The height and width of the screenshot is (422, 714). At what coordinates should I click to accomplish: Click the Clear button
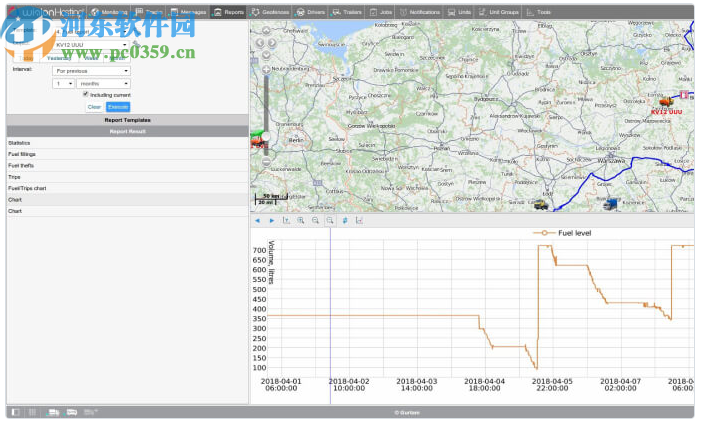click(94, 107)
